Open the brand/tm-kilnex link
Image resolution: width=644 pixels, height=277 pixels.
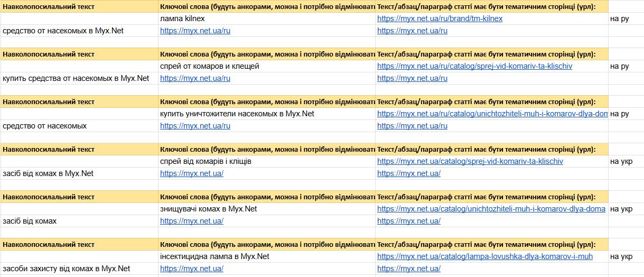tap(440, 19)
